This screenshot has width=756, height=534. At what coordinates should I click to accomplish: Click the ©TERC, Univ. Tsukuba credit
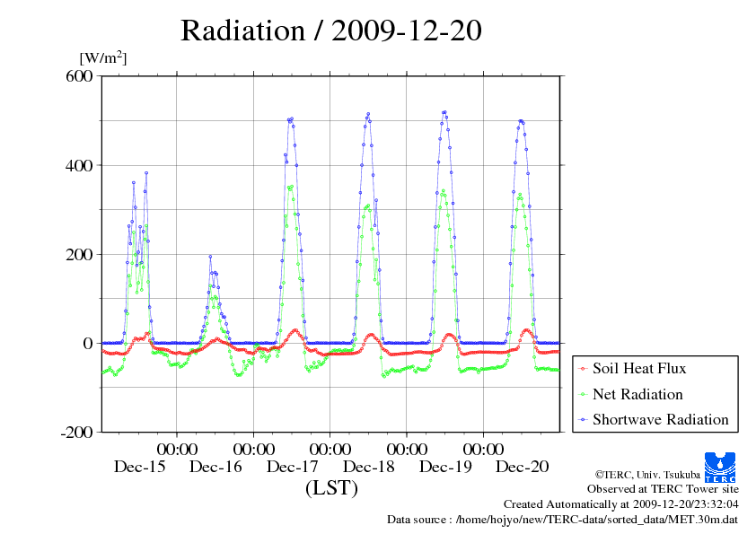point(647,475)
